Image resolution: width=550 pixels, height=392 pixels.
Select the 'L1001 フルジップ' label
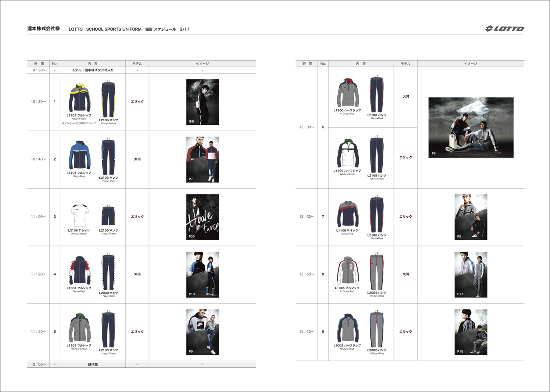point(79,288)
